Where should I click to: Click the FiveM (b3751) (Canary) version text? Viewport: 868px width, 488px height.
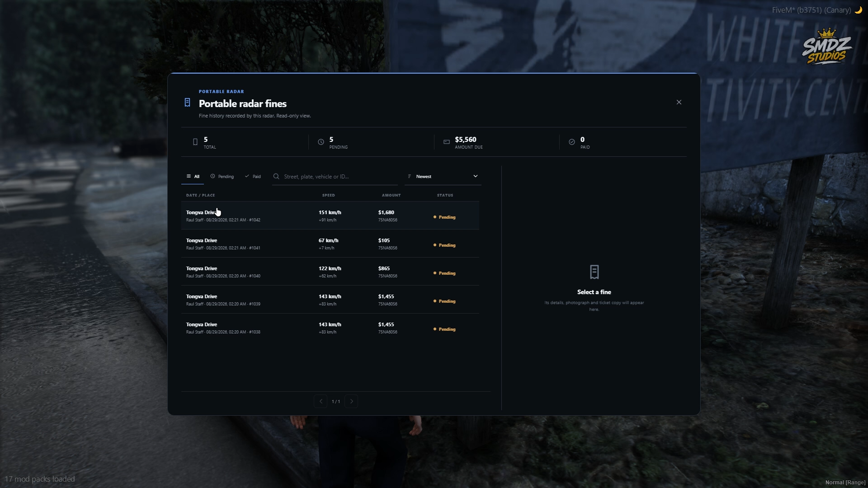pos(811,10)
